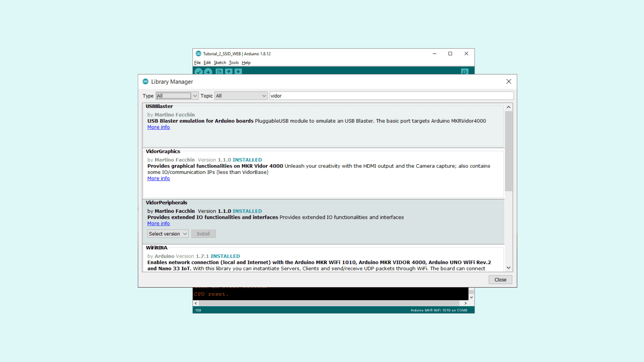Click the library list scroll down arrow
Screen dimensions: 644x362
click(508, 267)
